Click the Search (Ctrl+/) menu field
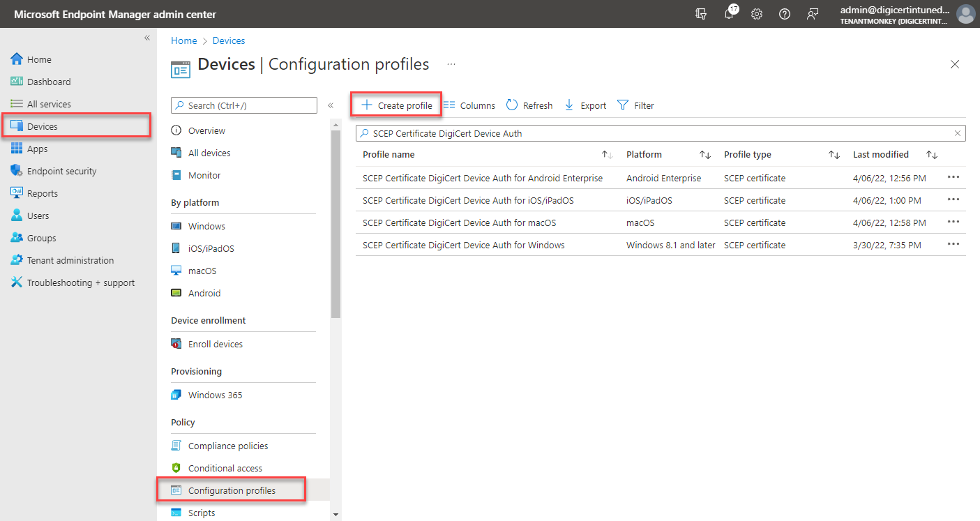The height and width of the screenshot is (521, 980). point(244,105)
